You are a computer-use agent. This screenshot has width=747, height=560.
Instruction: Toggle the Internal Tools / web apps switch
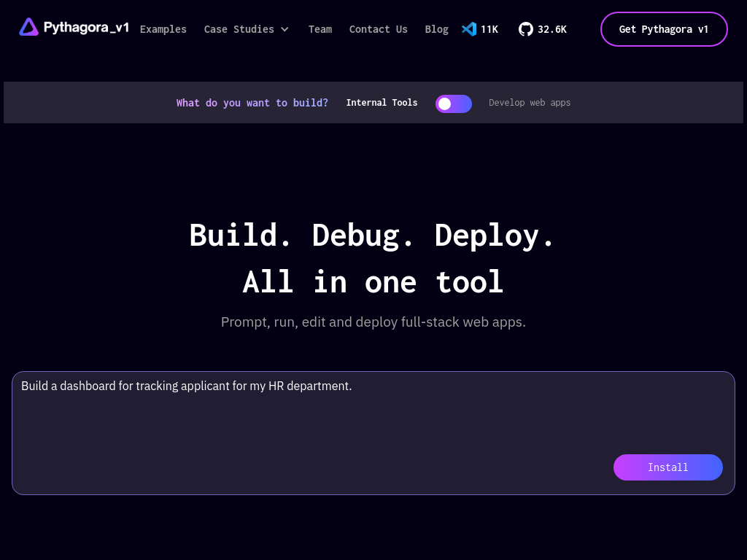coord(454,104)
